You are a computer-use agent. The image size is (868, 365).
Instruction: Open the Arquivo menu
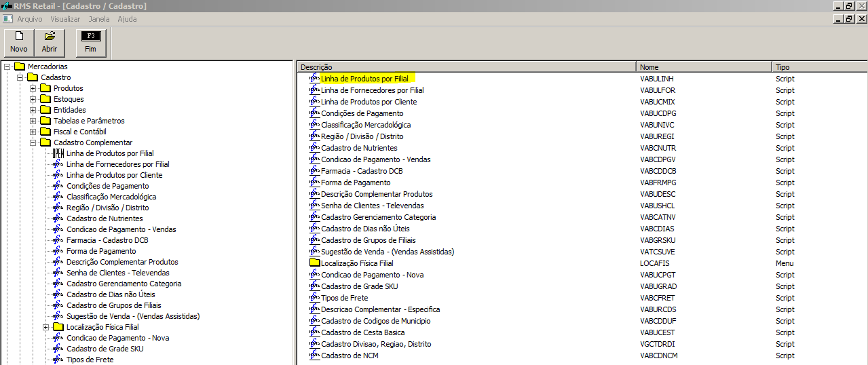(x=30, y=19)
